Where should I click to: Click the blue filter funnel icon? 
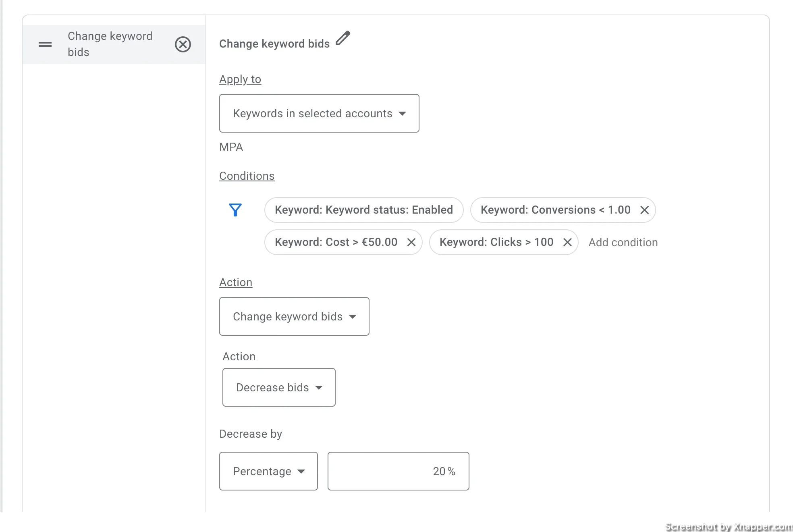tap(235, 210)
